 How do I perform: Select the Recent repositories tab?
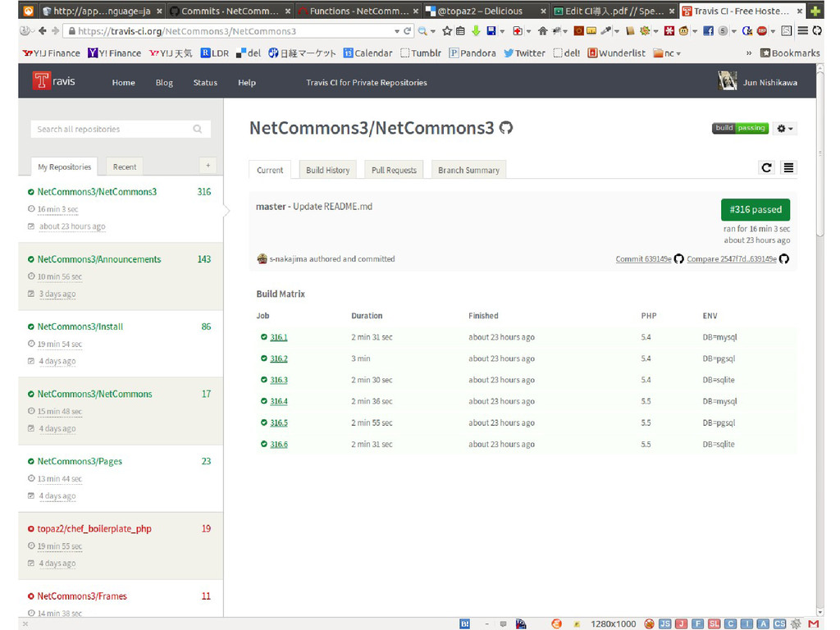[x=125, y=167]
